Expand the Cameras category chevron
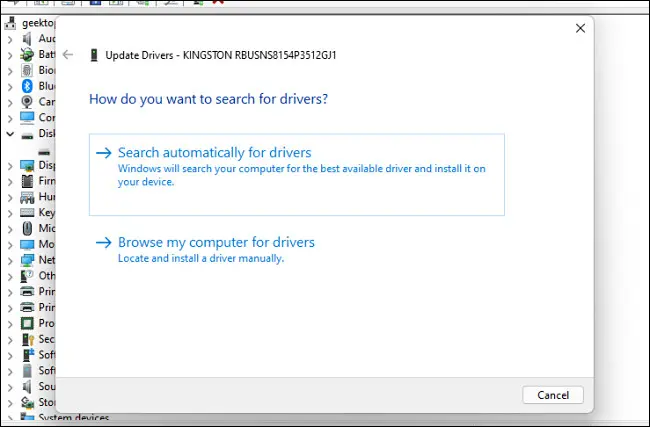 coord(10,103)
